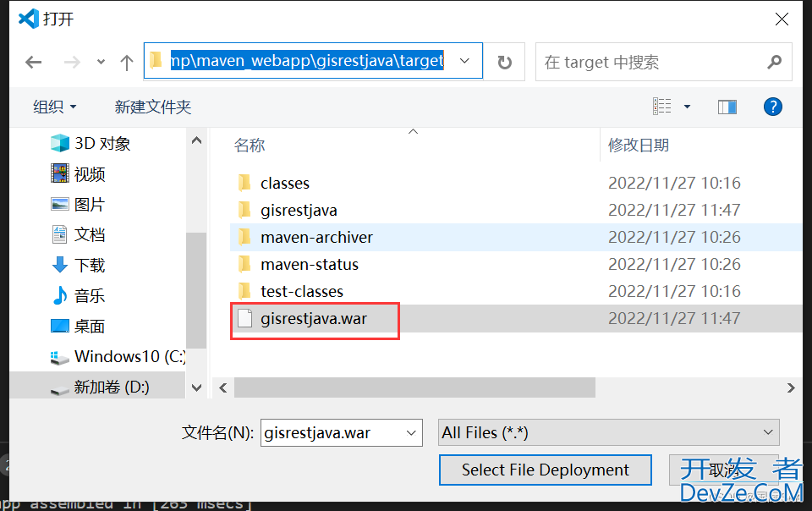
Task: Change view layout icon
Action: pos(661,106)
